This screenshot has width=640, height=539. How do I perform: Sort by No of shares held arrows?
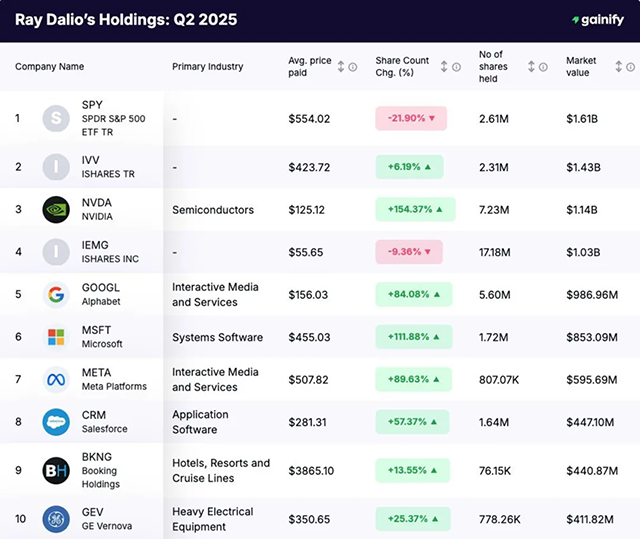[x=530, y=67]
